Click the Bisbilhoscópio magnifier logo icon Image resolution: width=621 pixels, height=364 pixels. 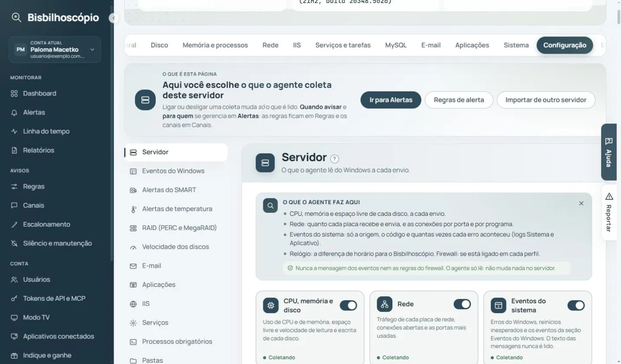16,18
